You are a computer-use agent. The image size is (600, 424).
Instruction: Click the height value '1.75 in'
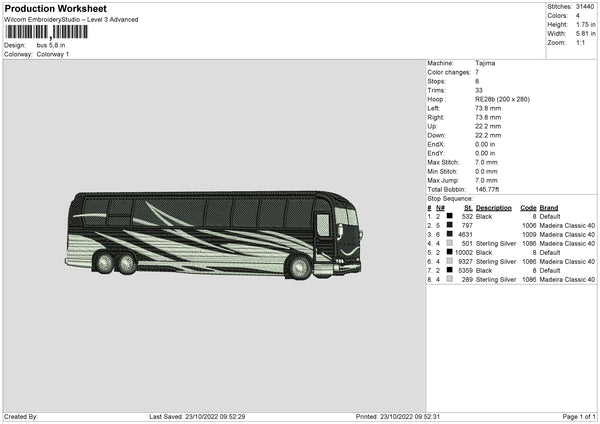(x=585, y=24)
